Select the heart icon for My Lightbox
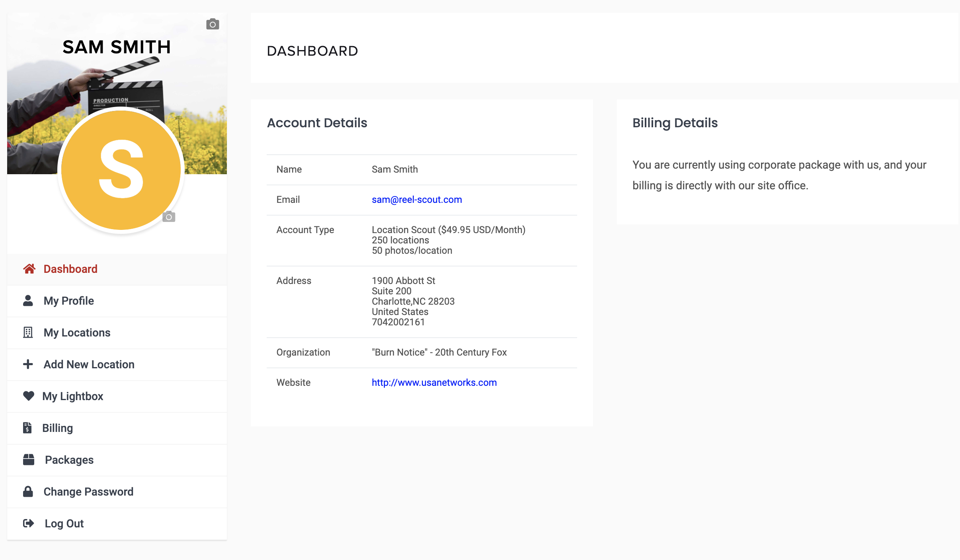Image resolution: width=960 pixels, height=560 pixels. pos(28,396)
